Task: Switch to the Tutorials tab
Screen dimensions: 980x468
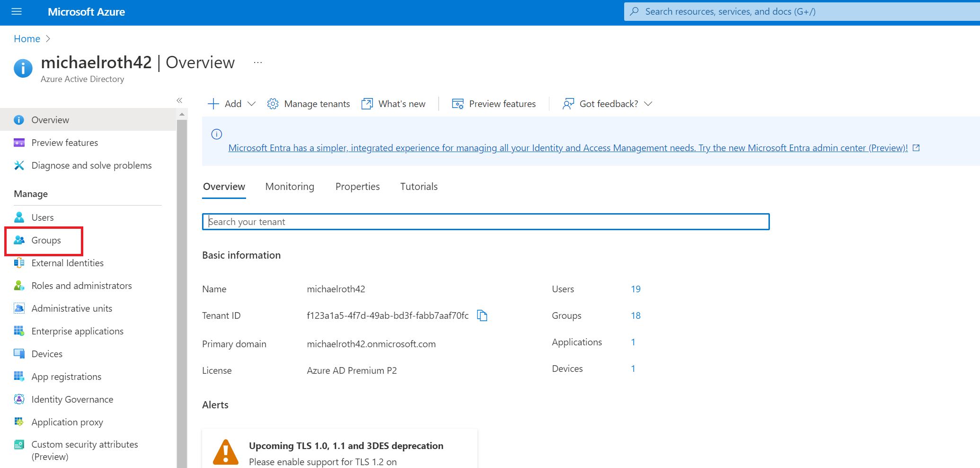Action: (419, 187)
